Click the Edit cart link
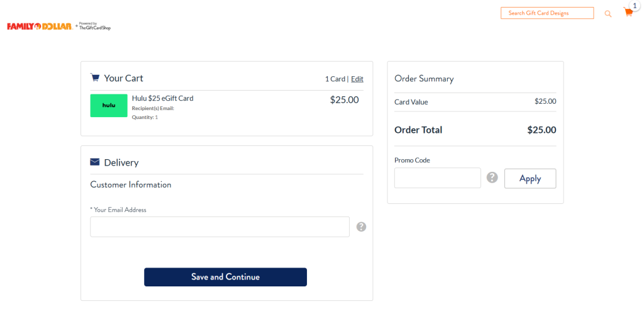Image resolution: width=644 pixels, height=321 pixels. coord(357,79)
